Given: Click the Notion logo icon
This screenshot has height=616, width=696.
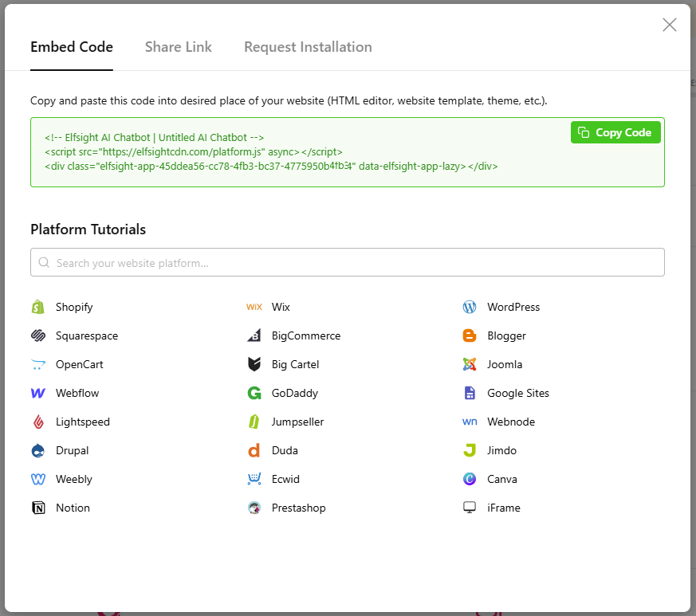Looking at the screenshot, I should [37, 508].
